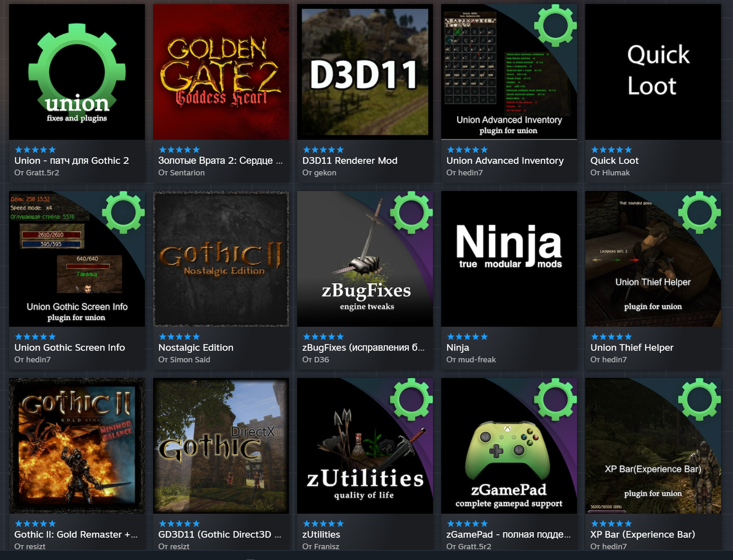Image resolution: width=733 pixels, height=560 pixels.
Task: Open the Golden Gate 2 Goddess Heart thumbnail
Action: pos(221,72)
